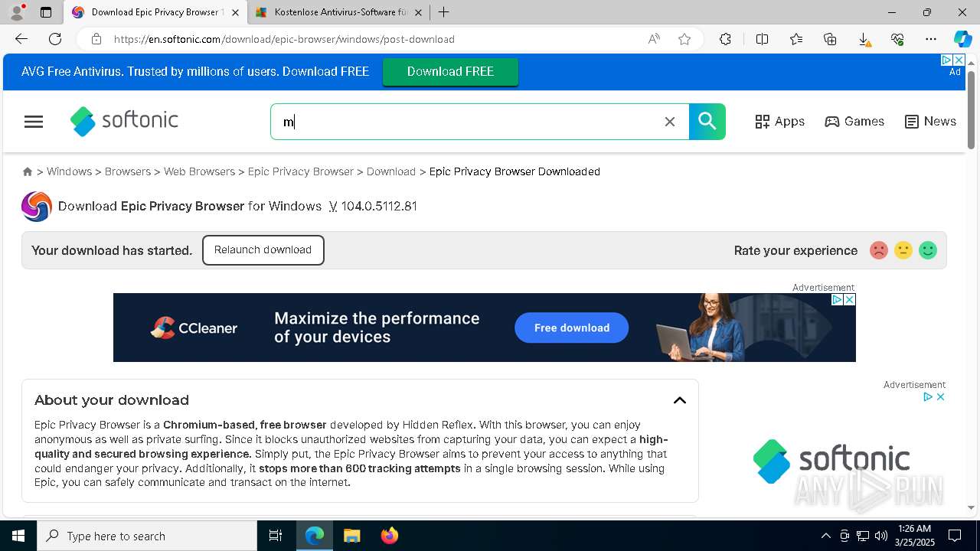The width and height of the screenshot is (980, 551).
Task: Clear the search box text
Action: (x=670, y=122)
